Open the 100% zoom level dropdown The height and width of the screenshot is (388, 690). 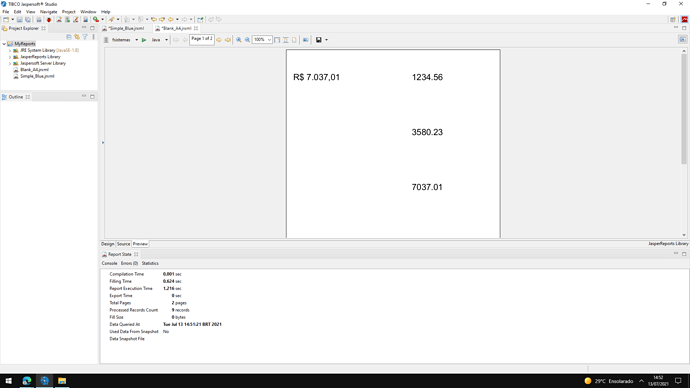coord(269,40)
